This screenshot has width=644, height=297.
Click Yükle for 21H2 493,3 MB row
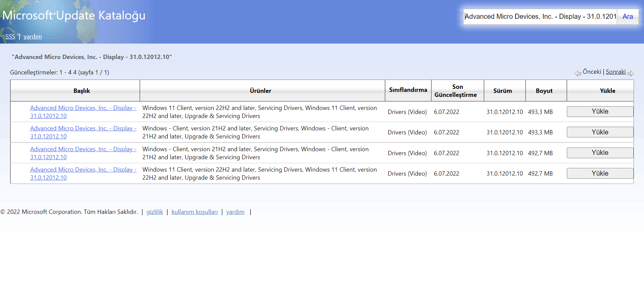[x=600, y=132]
